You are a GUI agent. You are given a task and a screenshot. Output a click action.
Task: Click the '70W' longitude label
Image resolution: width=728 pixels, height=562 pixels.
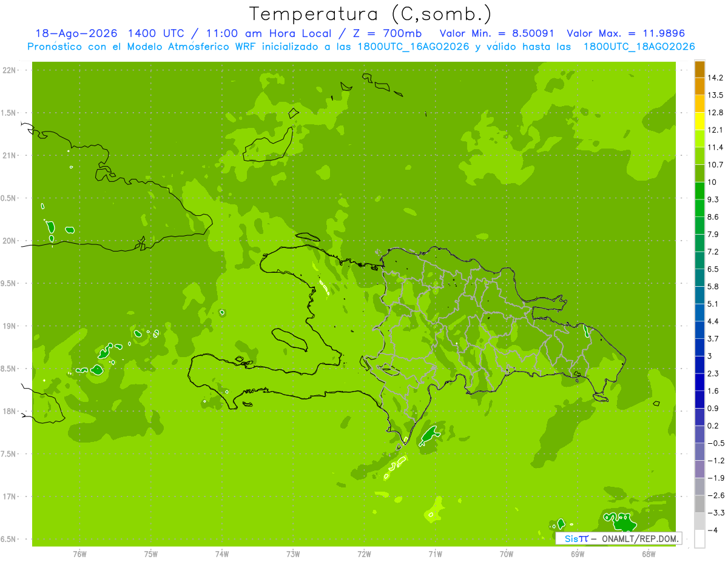(x=507, y=554)
